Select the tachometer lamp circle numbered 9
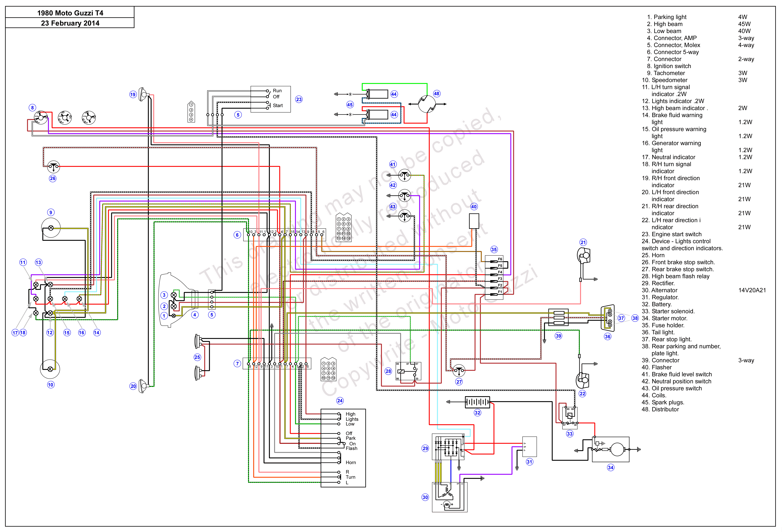 pyautogui.click(x=51, y=228)
